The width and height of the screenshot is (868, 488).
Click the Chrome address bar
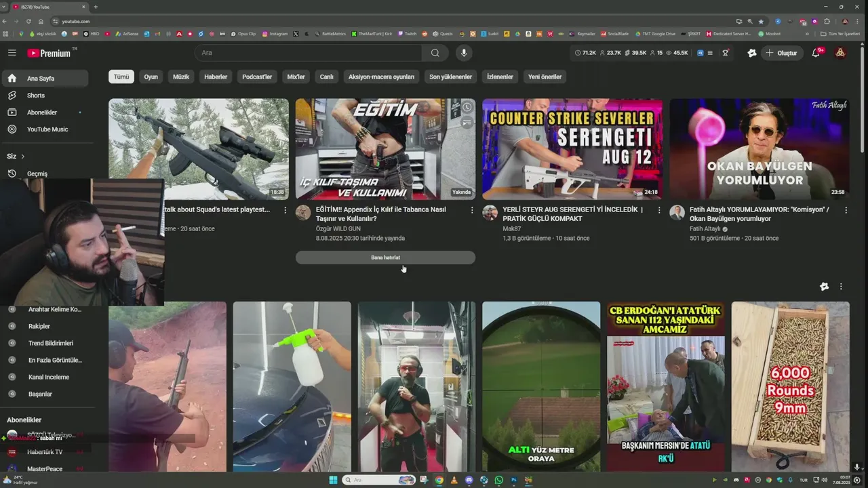pyautogui.click(x=393, y=21)
